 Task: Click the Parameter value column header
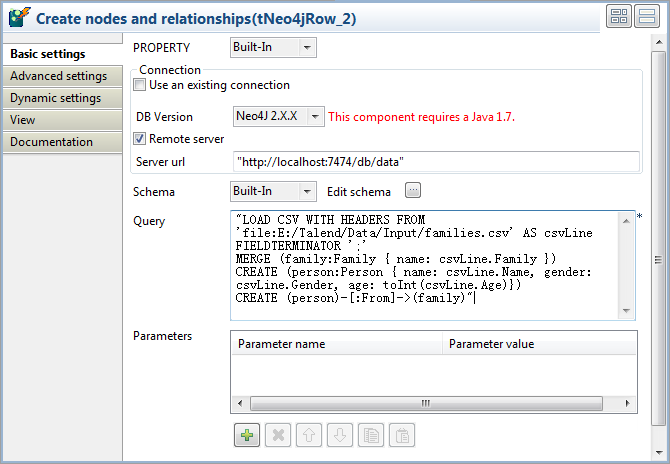point(539,344)
